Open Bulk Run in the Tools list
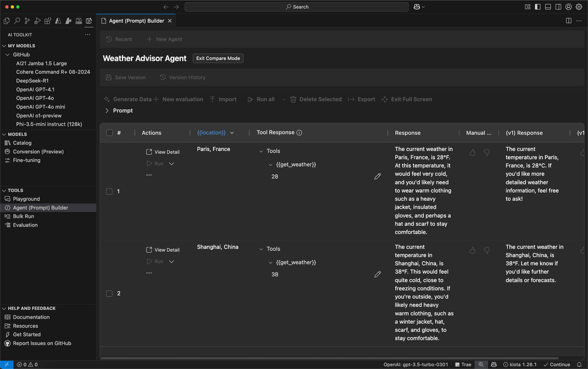This screenshot has width=588, height=369. pos(23,216)
